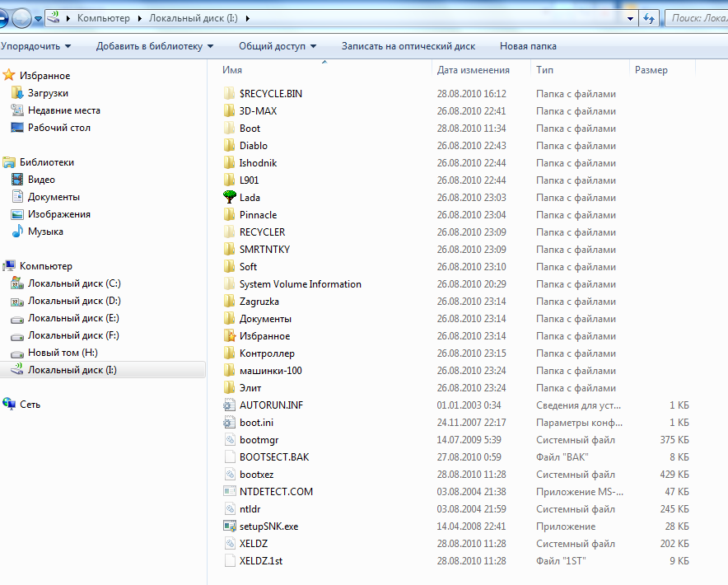Click the Сеть network icon
The width and height of the screenshot is (728, 585).
click(x=9, y=404)
